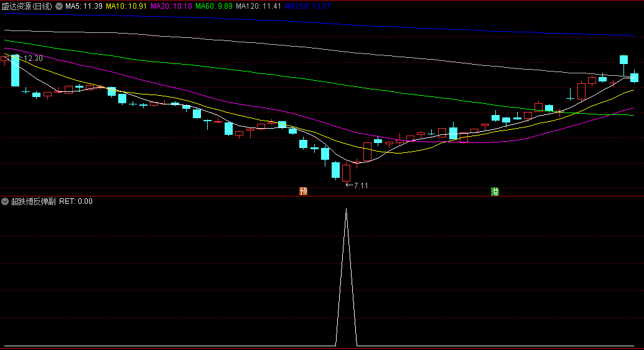This screenshot has height=350, width=644.
Task: Click the green MA60: 9.89 label
Action: coord(214,6)
